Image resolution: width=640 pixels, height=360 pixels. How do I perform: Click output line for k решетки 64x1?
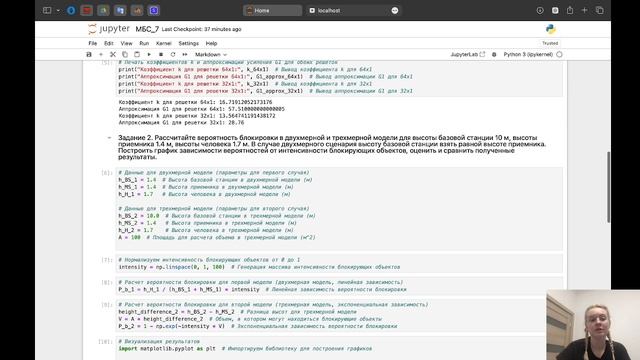point(195,102)
